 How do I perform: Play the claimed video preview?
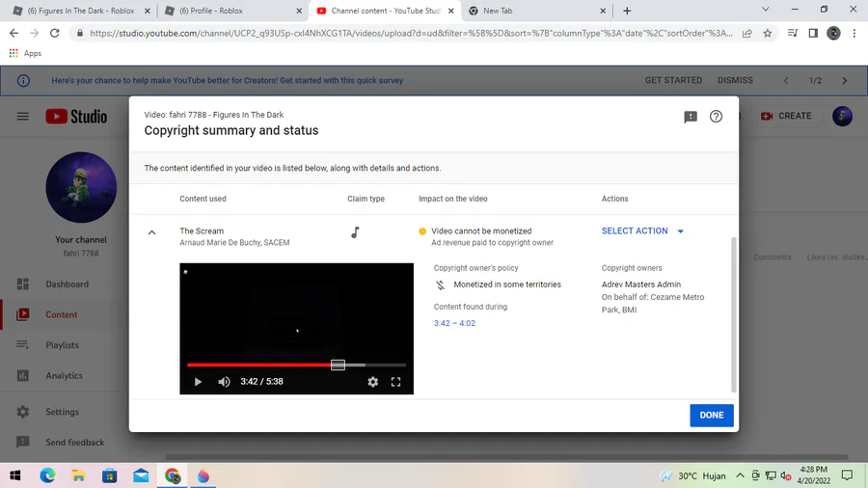pyautogui.click(x=198, y=382)
